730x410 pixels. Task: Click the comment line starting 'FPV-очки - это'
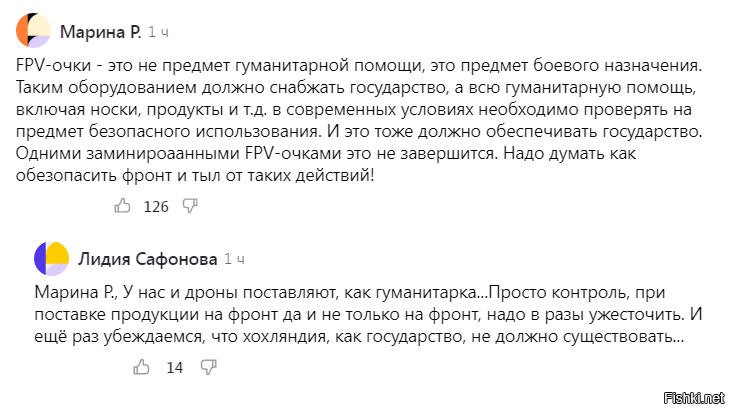click(359, 66)
